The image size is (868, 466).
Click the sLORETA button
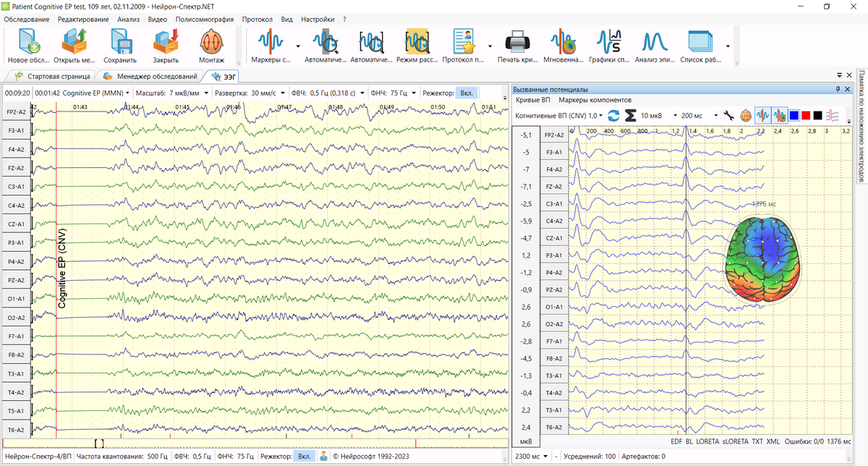pyautogui.click(x=736, y=441)
